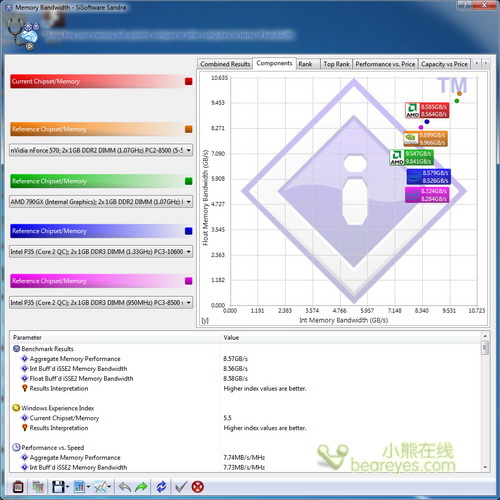Open the save icon's dropdown arrow
500x500 pixels.
[68, 487]
